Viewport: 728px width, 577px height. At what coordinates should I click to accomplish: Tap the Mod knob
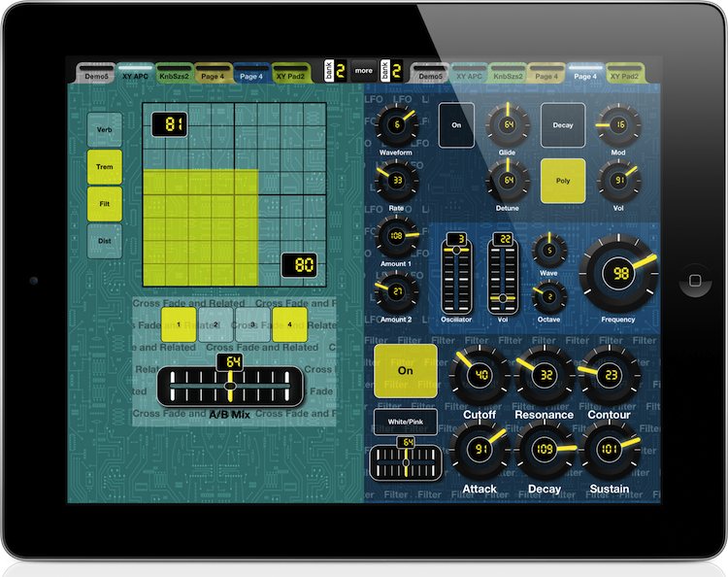(x=619, y=125)
